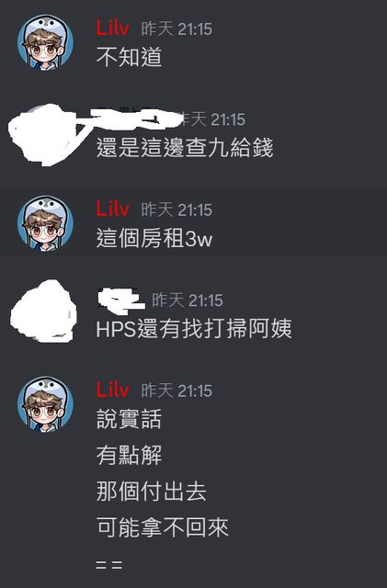Open the Lilv username above 不知道

[113, 28]
